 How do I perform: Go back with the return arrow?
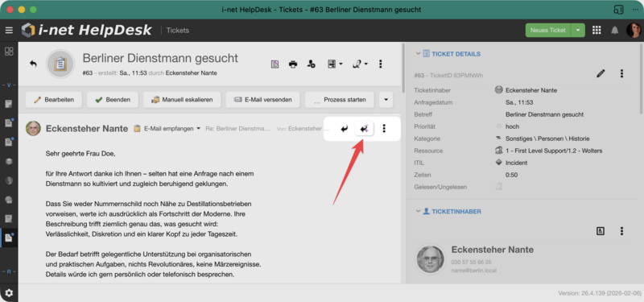pos(33,64)
